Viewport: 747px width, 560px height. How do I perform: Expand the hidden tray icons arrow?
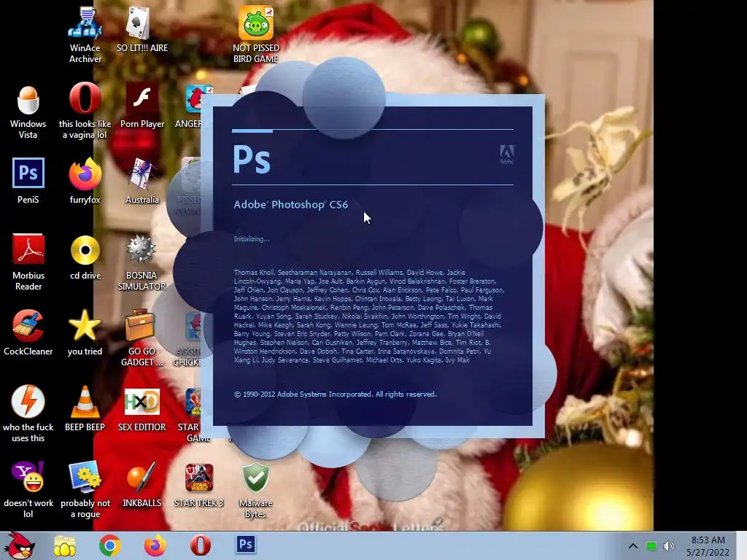coord(632,546)
